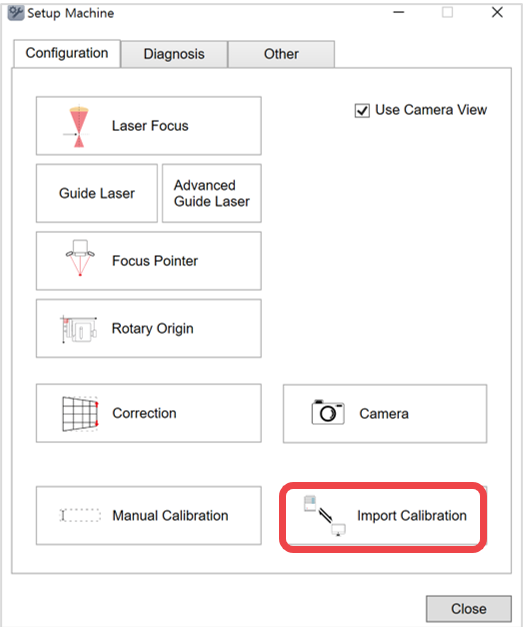This screenshot has height=627, width=524.
Task: Click the Camera icon
Action: pos(328,412)
